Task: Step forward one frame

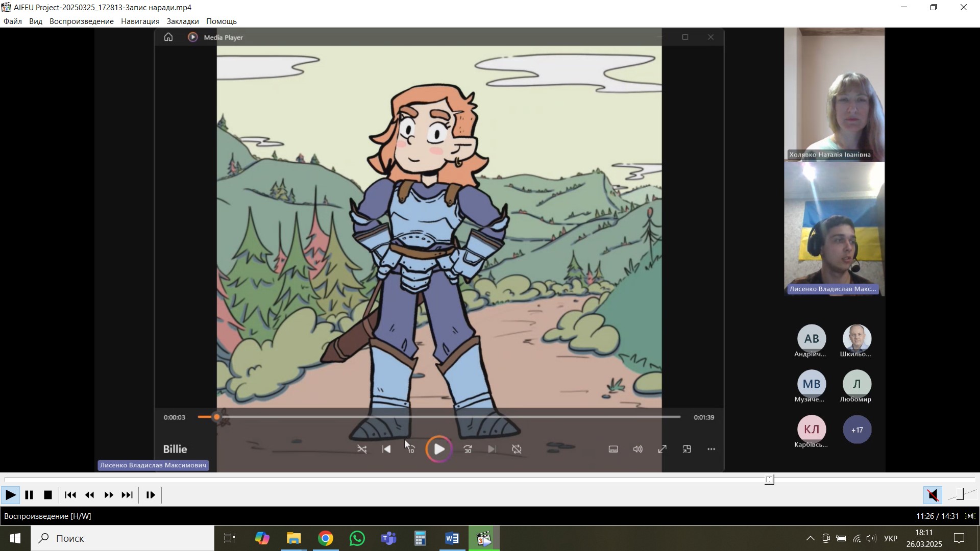Action: click(x=151, y=495)
